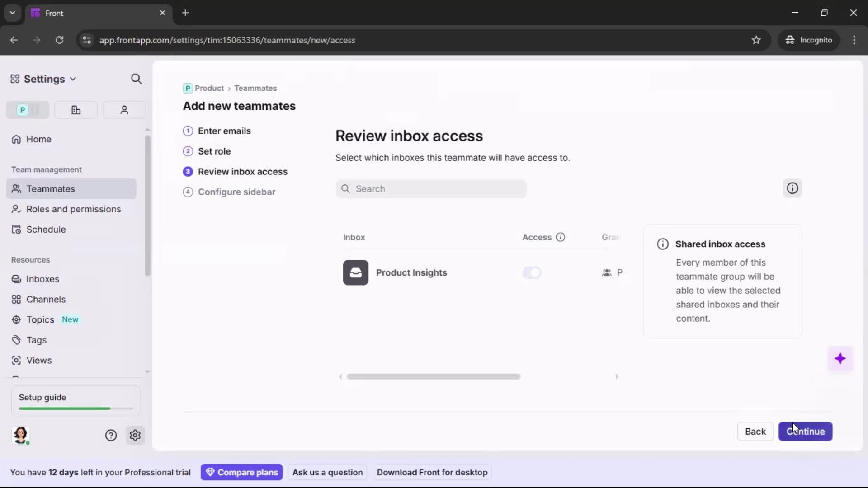This screenshot has height=488, width=868.
Task: Expand the Settings workspace dropdown
Action: pos(73,79)
